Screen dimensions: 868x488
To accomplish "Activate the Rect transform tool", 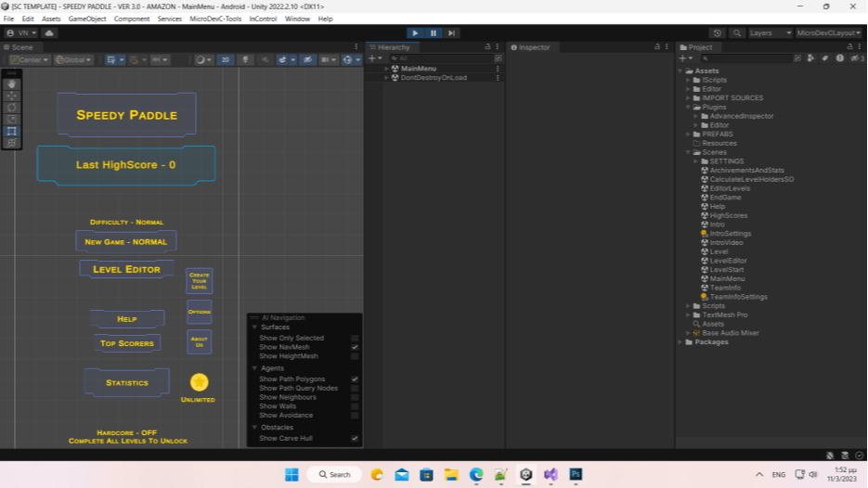I will [x=12, y=131].
